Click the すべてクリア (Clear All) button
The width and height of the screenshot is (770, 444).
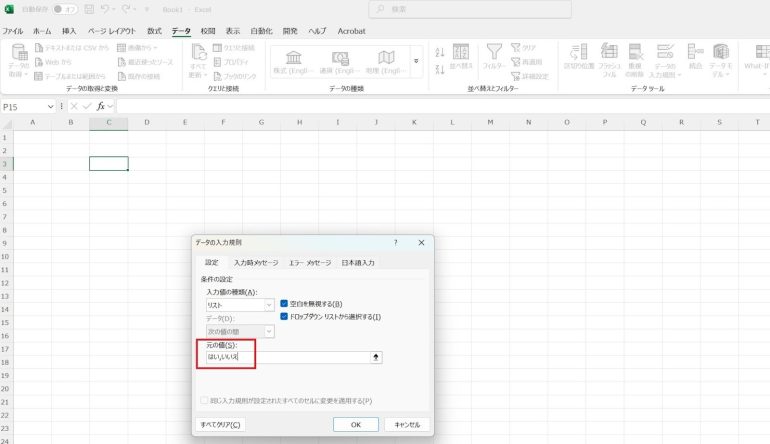[x=220, y=424]
